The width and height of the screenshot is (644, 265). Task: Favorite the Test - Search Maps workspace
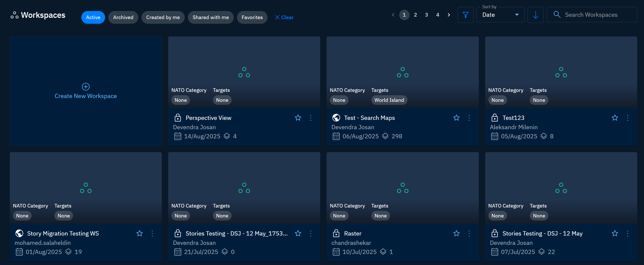(x=456, y=118)
